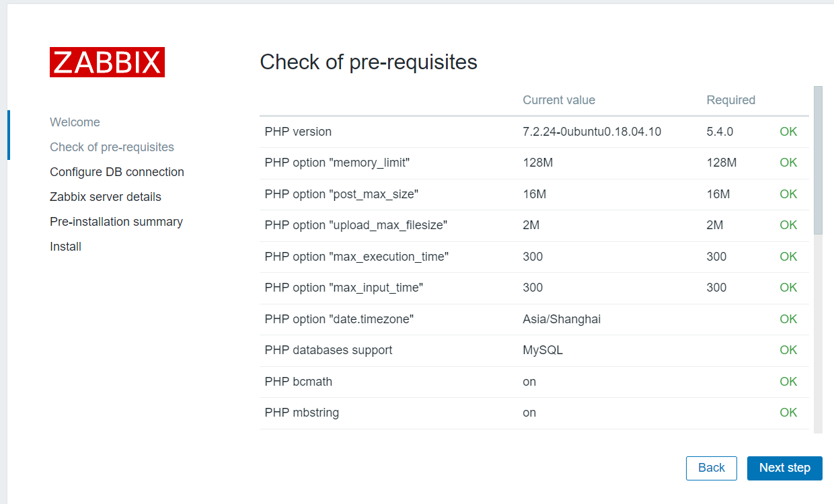The width and height of the screenshot is (834, 504).
Task: Click MySQL databases support value
Action: [543, 350]
